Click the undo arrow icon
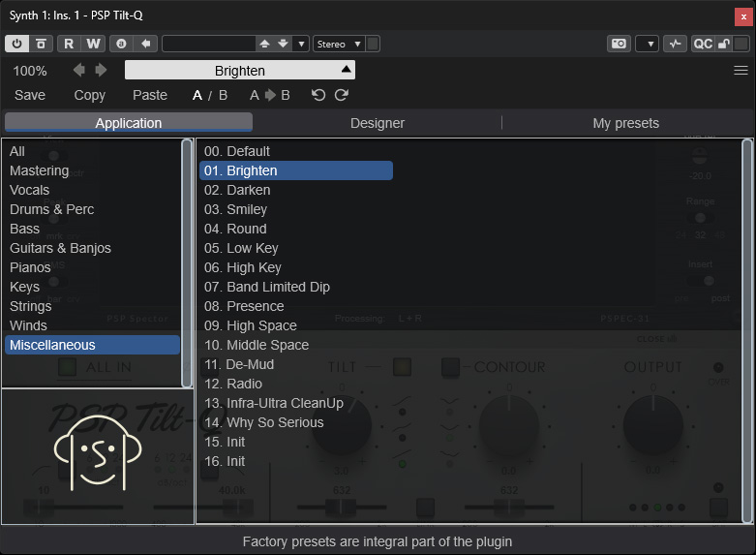Image resolution: width=756 pixels, height=555 pixels. [318, 95]
